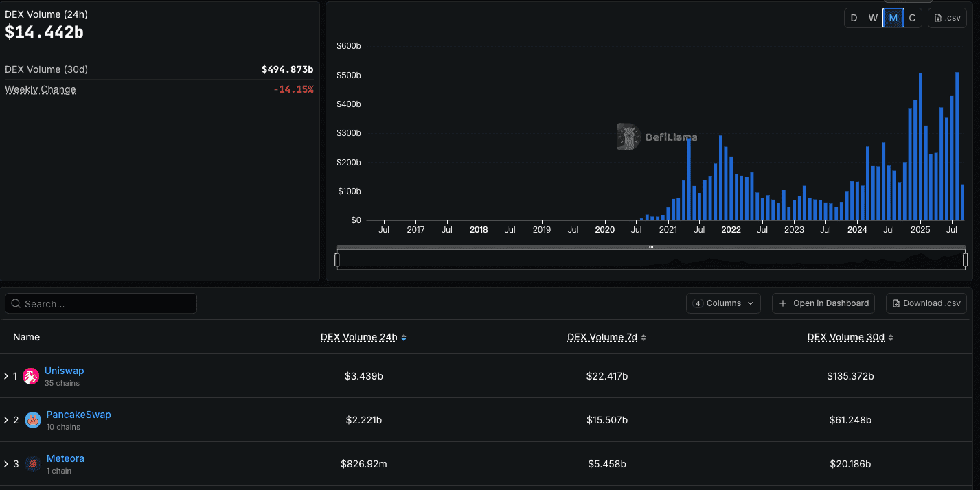
Task: Click the plus icon on Open in Dashboard
Action: tap(783, 303)
